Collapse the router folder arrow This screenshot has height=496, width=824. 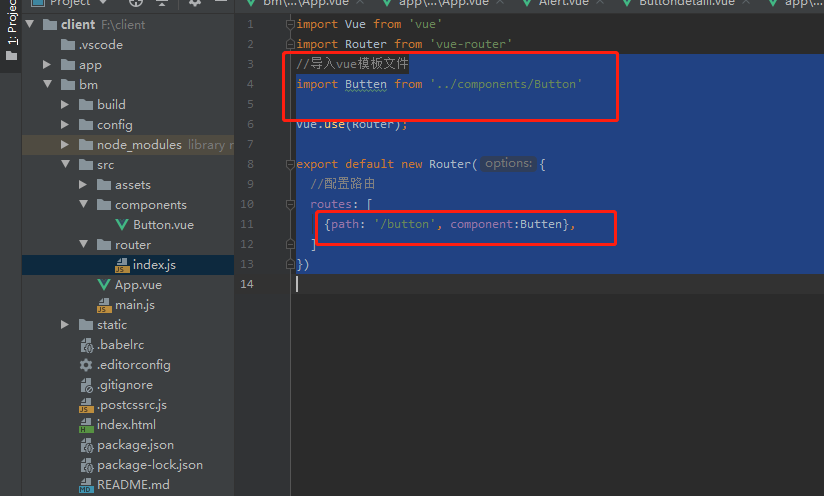coord(84,244)
